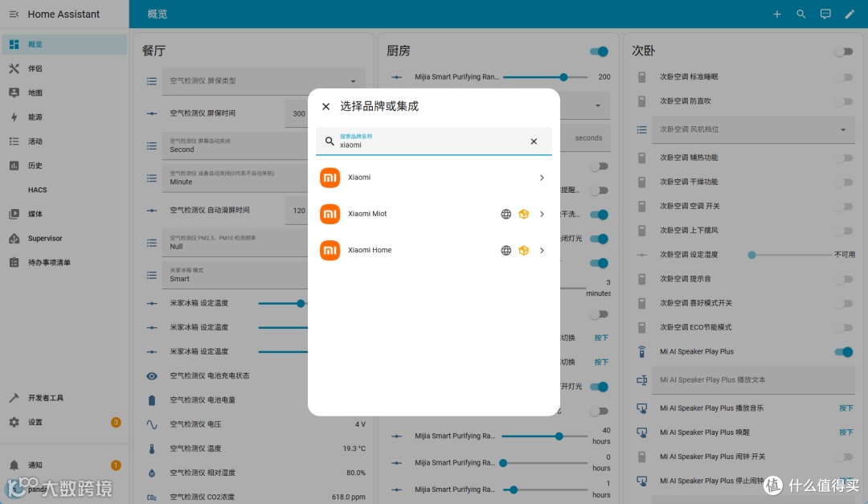Click 按下 for Mi AI Speaker 播放音乐
Viewport: 868px width, 504px height.
click(845, 408)
